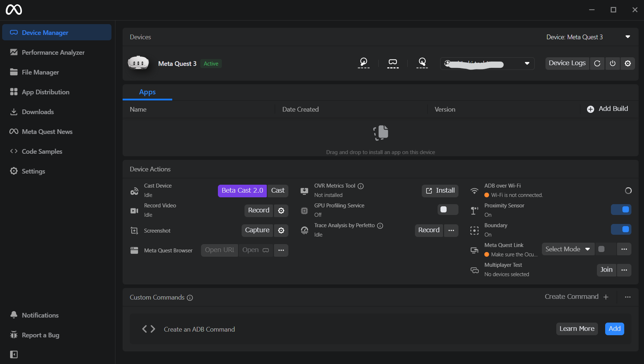This screenshot has width=644, height=364.
Task: Open Screenshot capture settings gear
Action: pos(281,230)
